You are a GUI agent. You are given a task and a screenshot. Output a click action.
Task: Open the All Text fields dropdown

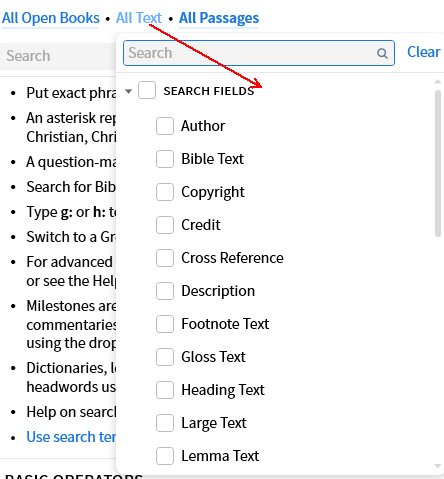pos(139,18)
